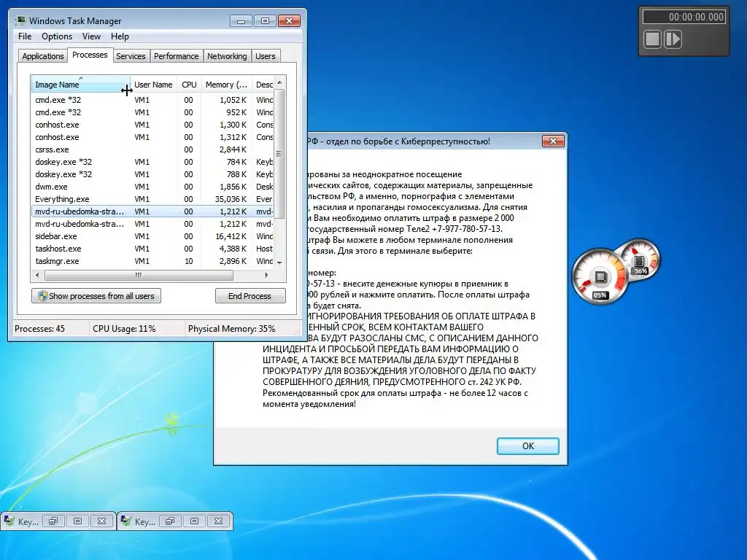Click Show processes from all users
Screen dimensions: 747x560
[x=96, y=296]
